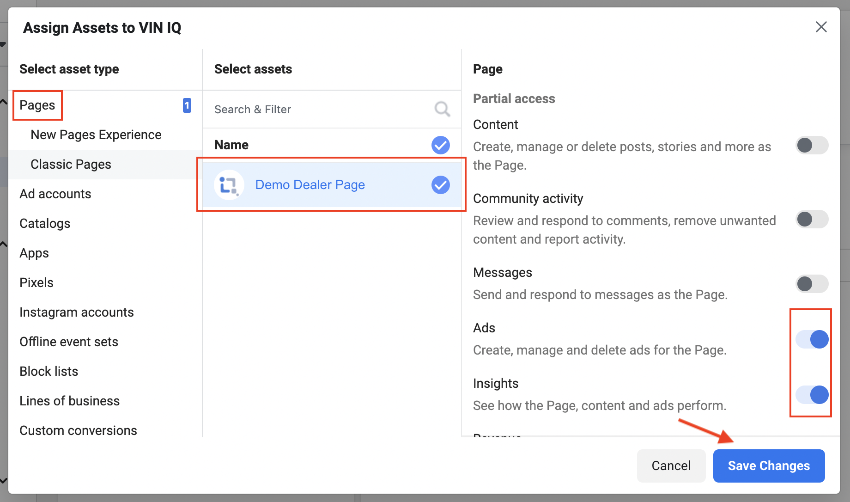The image size is (850, 502).
Task: Select Classic Pages sub-item
Action: [70, 164]
